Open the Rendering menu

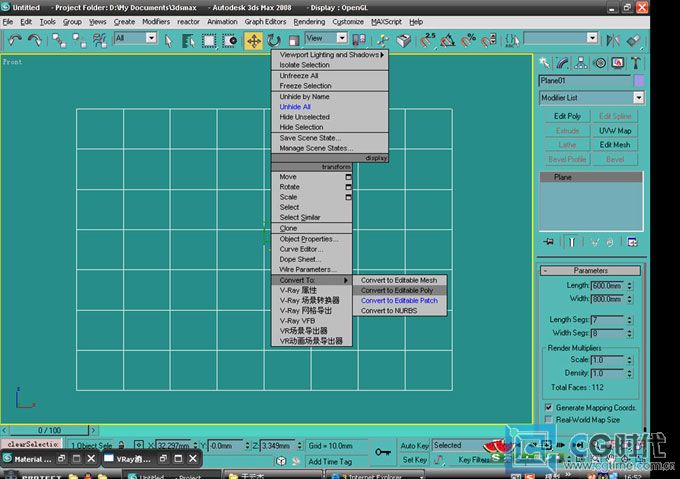[309, 22]
